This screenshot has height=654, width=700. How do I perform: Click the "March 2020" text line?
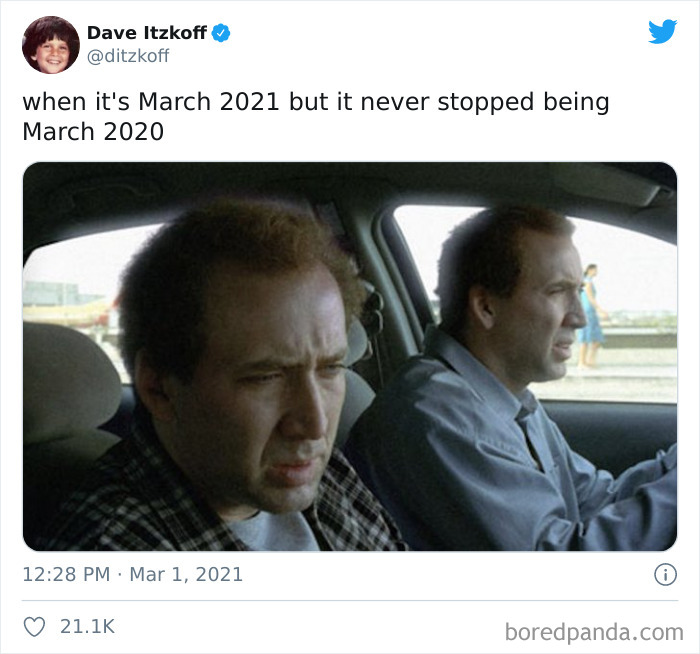[x=93, y=132]
